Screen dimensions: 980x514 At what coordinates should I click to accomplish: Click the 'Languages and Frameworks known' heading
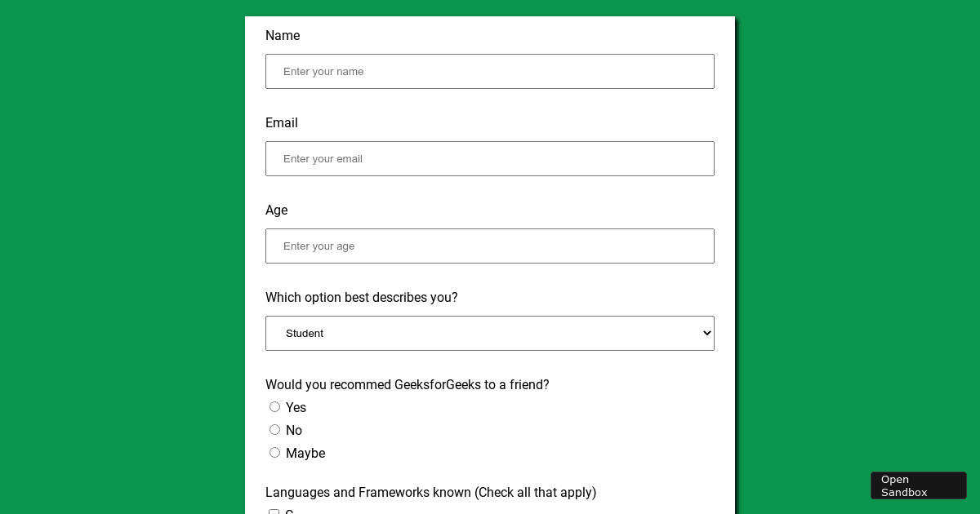tap(431, 493)
